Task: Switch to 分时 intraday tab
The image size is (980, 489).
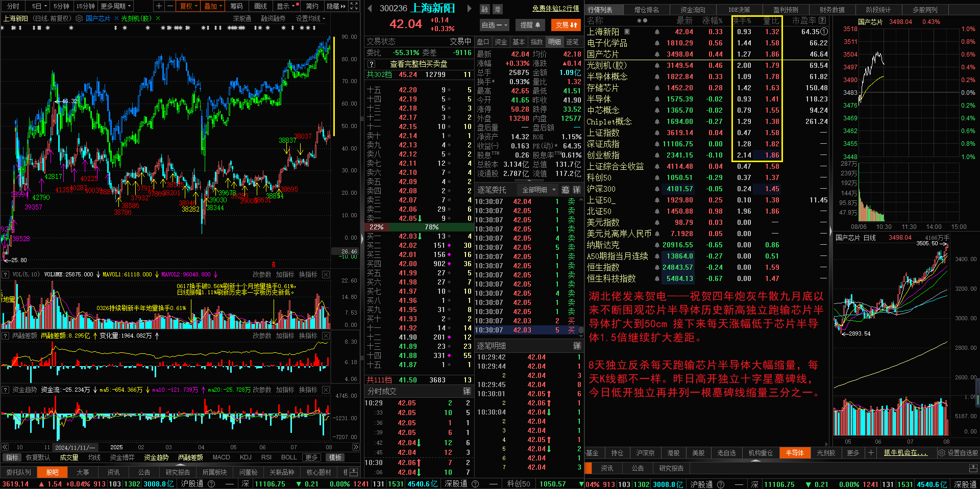Action: pos(13,6)
